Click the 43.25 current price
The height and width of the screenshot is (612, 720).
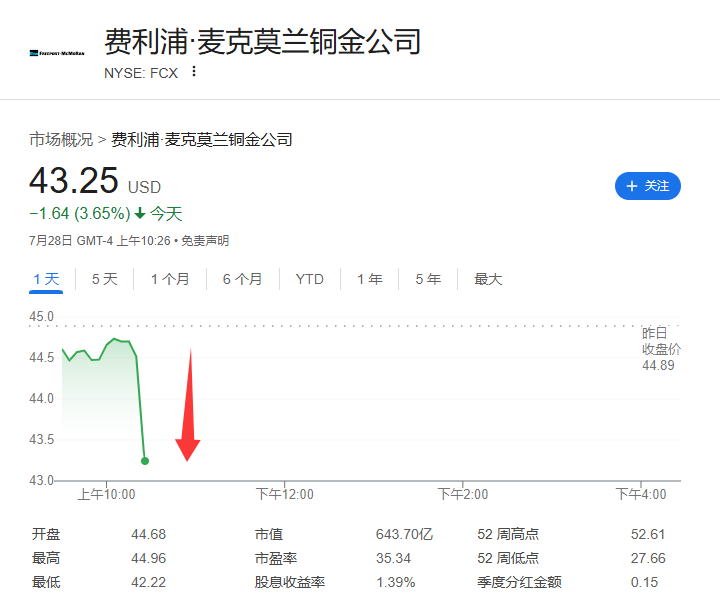[x=74, y=180]
